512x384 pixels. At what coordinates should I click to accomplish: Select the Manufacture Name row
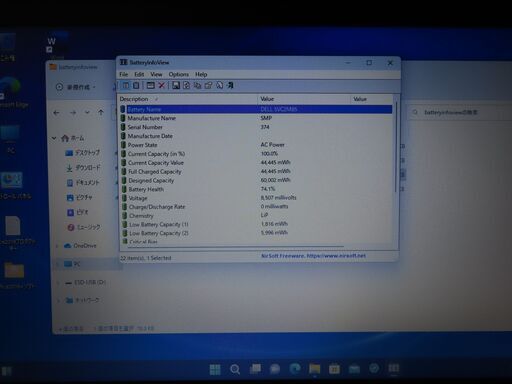click(x=256, y=118)
